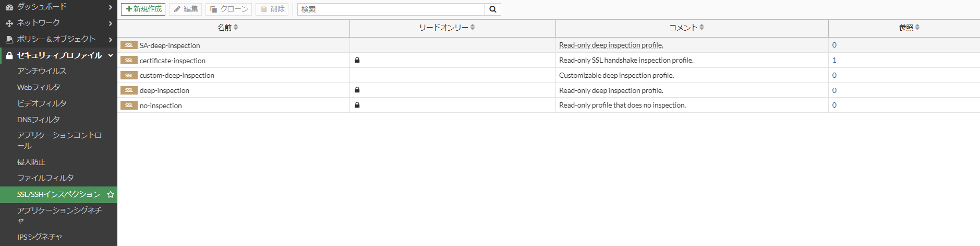Click the search magnifier icon
The height and width of the screenshot is (246, 980).
click(x=493, y=9)
